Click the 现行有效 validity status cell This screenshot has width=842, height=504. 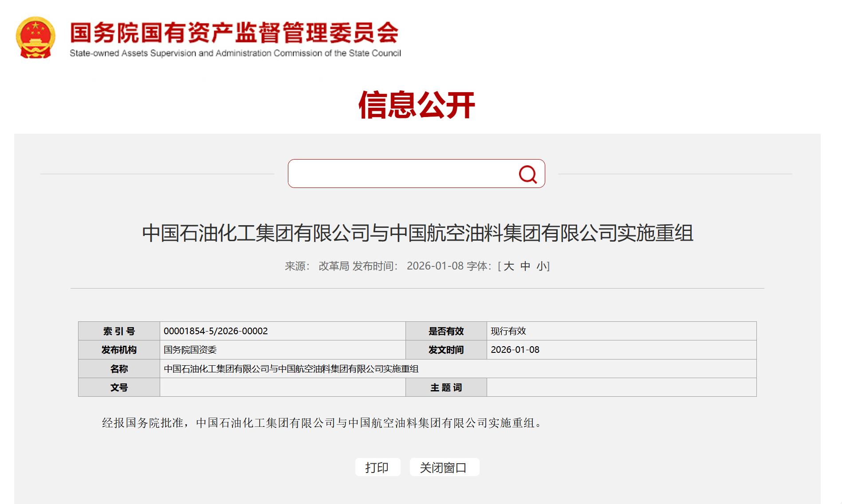click(508, 331)
